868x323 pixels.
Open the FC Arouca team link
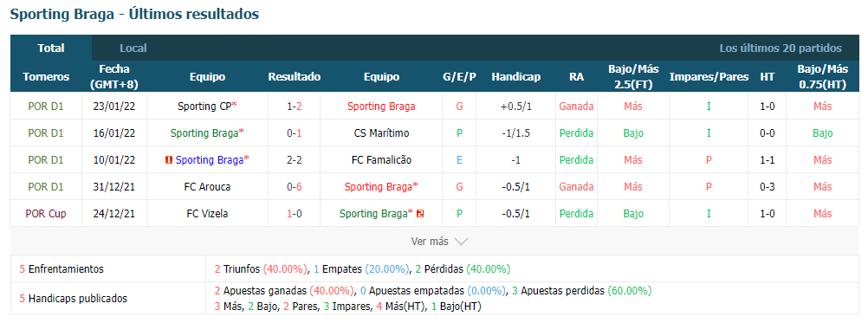(207, 187)
